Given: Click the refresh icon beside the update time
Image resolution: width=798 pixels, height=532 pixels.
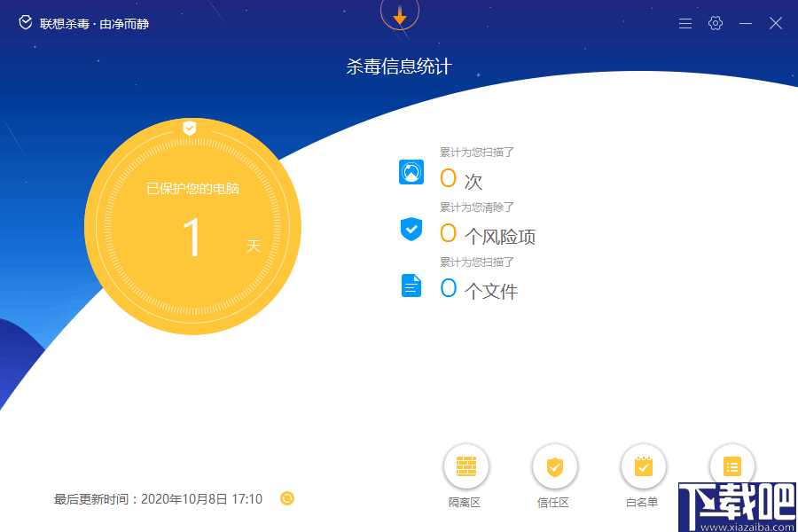Looking at the screenshot, I should coord(286,499).
